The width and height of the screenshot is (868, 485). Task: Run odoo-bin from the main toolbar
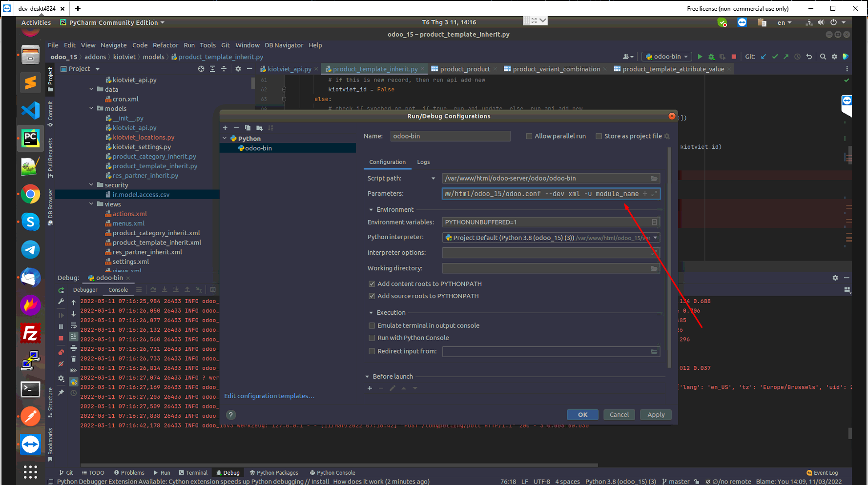click(x=700, y=57)
